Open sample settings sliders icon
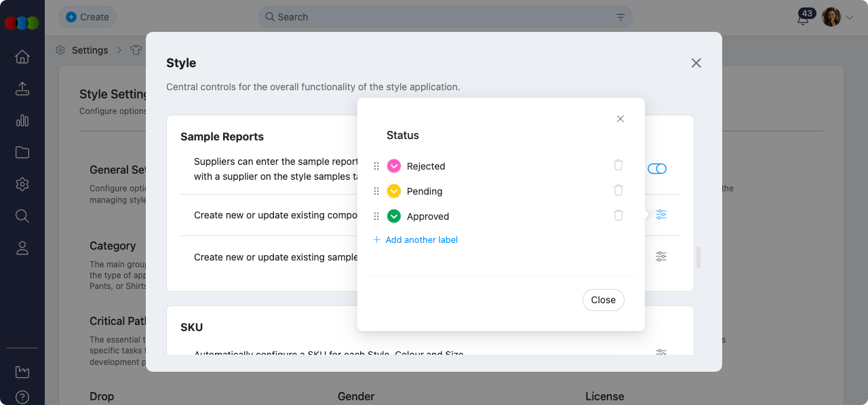This screenshot has width=868, height=405. (660, 256)
